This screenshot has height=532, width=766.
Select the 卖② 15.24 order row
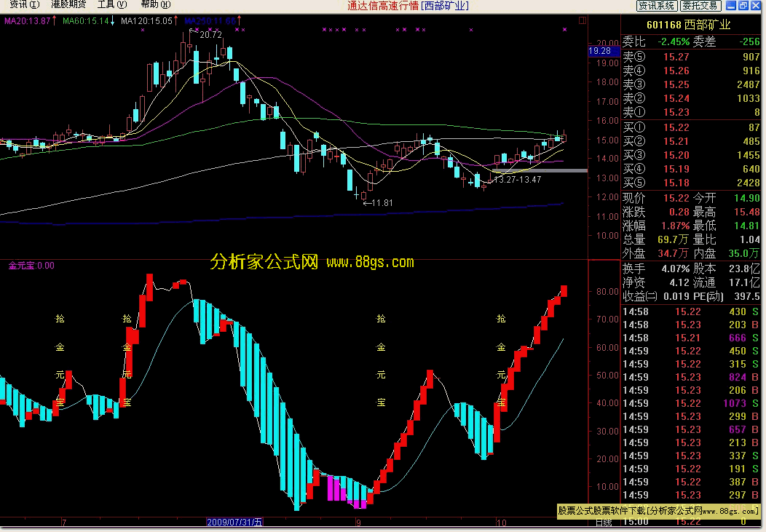[x=691, y=98]
